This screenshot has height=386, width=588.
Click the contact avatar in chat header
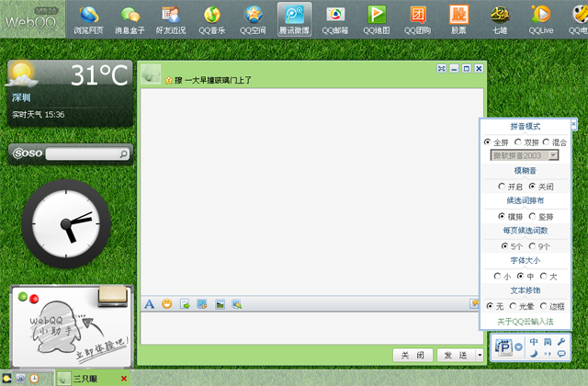tap(151, 74)
